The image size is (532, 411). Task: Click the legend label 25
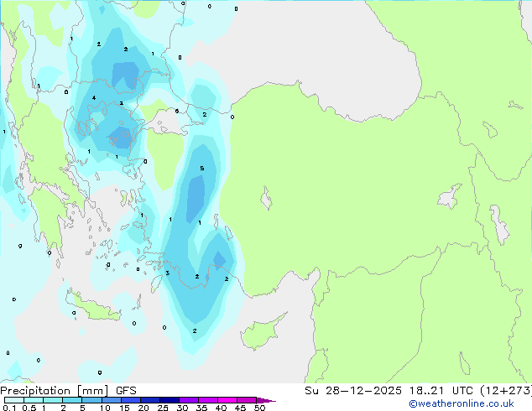pyautogui.click(x=163, y=408)
